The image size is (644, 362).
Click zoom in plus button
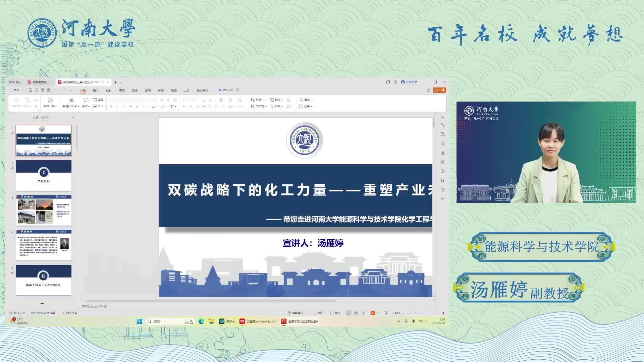tap(443, 313)
